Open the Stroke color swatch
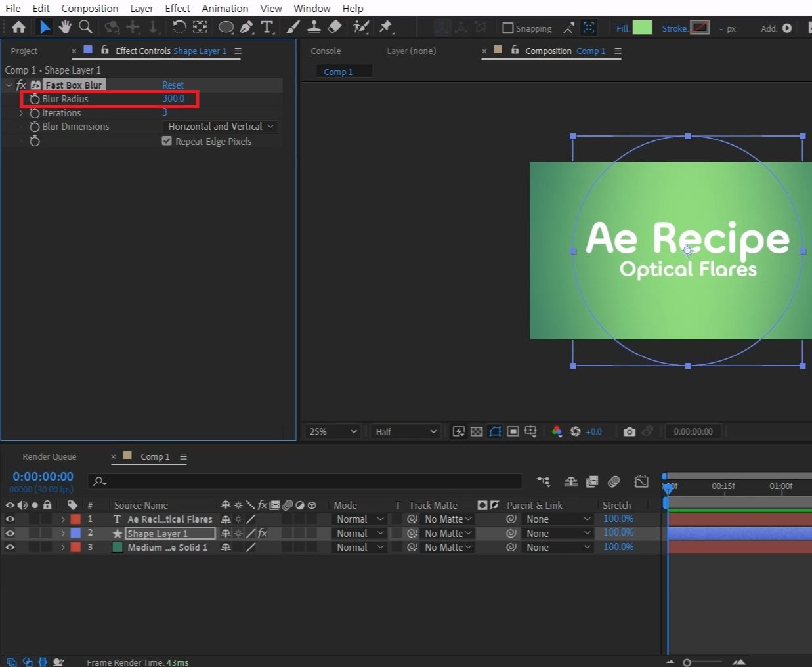 pyautogui.click(x=700, y=28)
